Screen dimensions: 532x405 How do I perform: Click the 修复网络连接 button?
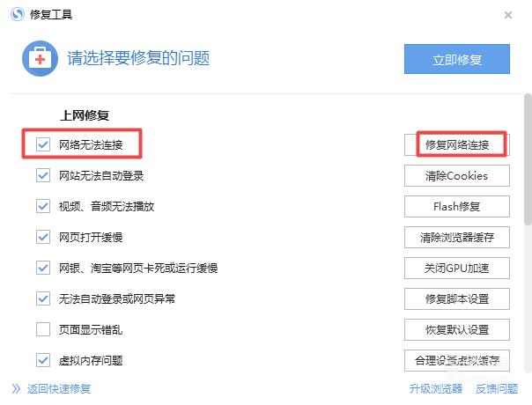point(456,145)
